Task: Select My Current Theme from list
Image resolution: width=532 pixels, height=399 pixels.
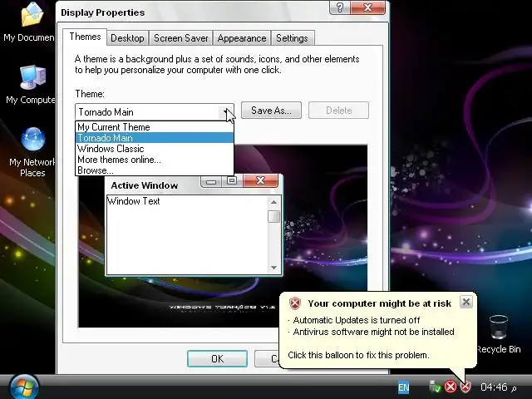Action: tap(155, 127)
